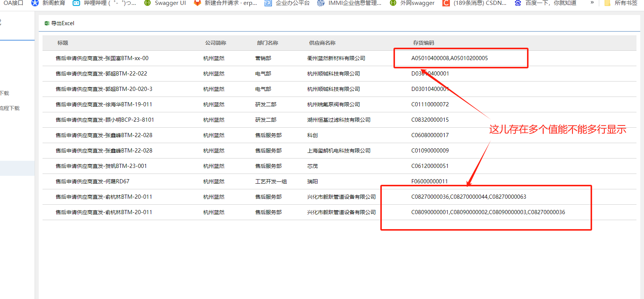Click the 流程下载 sidebar item
Image resolution: width=644 pixels, height=299 pixels.
(x=10, y=108)
